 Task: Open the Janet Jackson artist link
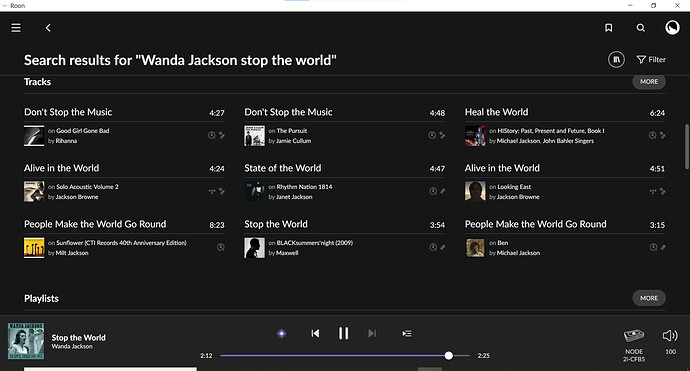pos(294,197)
